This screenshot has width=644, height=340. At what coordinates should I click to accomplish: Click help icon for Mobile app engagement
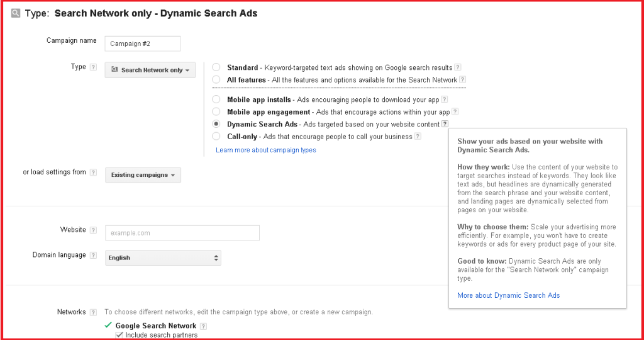(x=454, y=112)
